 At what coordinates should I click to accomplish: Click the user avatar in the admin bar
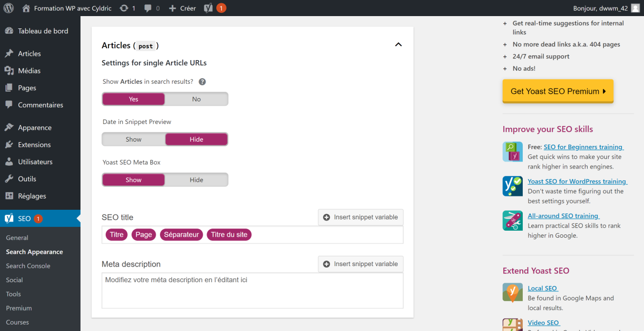click(x=635, y=8)
